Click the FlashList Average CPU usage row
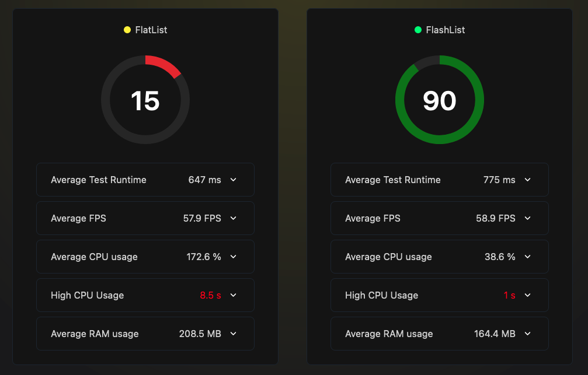The height and width of the screenshot is (375, 588). [x=440, y=257]
